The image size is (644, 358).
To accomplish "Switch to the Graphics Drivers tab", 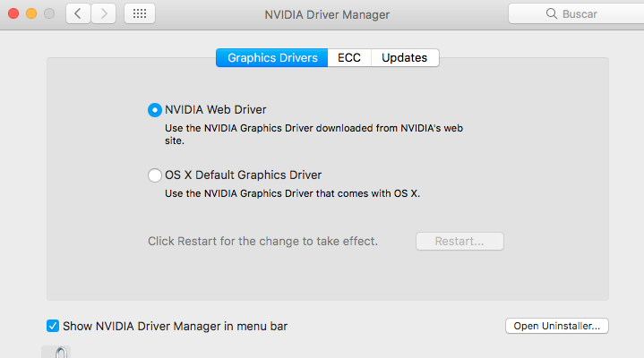I will [272, 58].
